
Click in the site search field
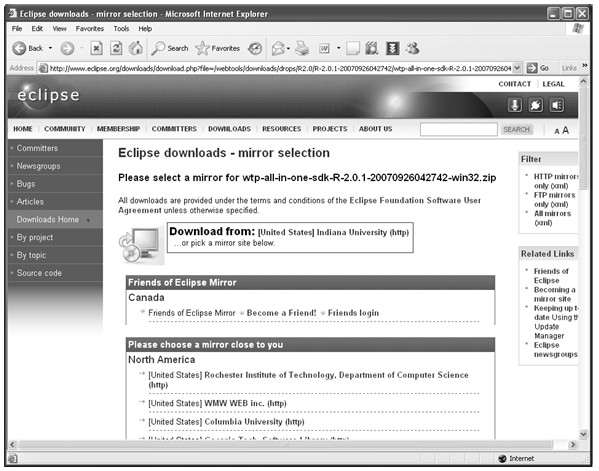[458, 129]
